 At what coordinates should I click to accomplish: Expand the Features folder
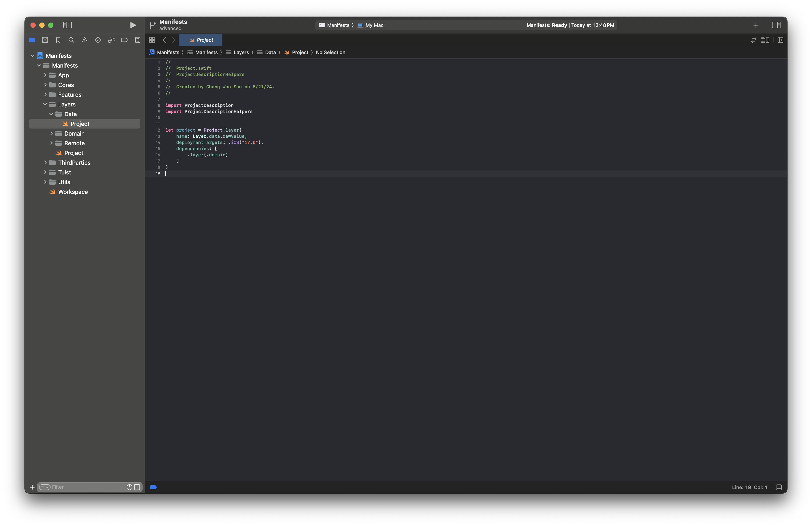click(45, 94)
